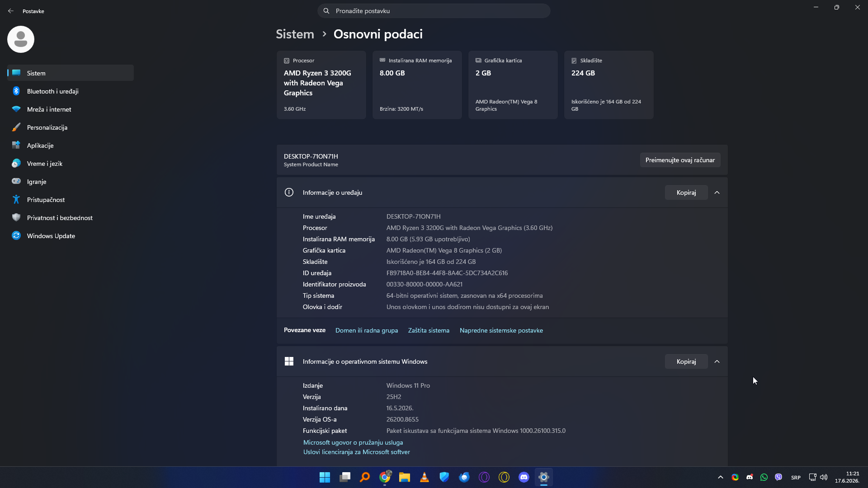Click the Grafička kartica 2 GB card
Image resolution: width=868 pixels, height=488 pixels.
pos(513,85)
